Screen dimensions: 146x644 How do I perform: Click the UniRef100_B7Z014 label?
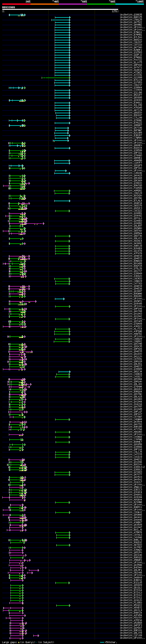coord(131,590)
